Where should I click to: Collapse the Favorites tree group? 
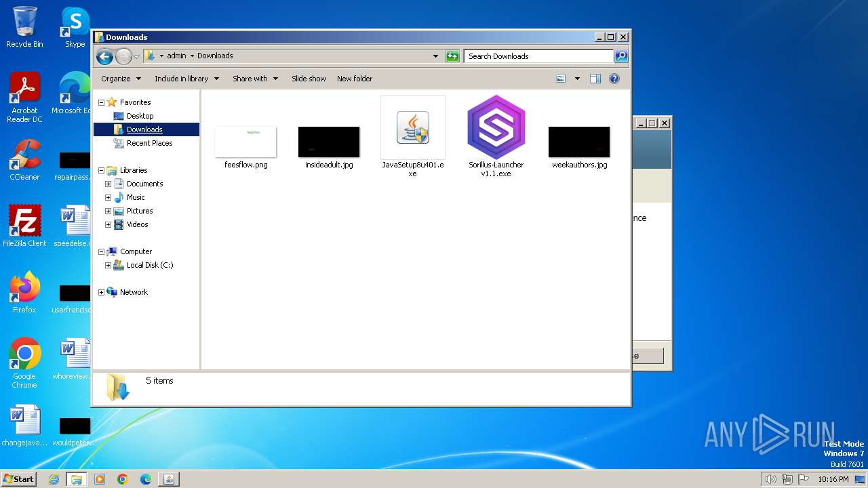[x=102, y=102]
